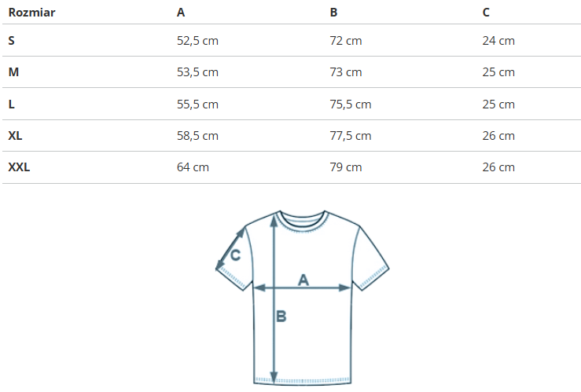The image size is (581, 392).
Task: Click the bottom arrowhead of the length arrow
Action: (273, 376)
